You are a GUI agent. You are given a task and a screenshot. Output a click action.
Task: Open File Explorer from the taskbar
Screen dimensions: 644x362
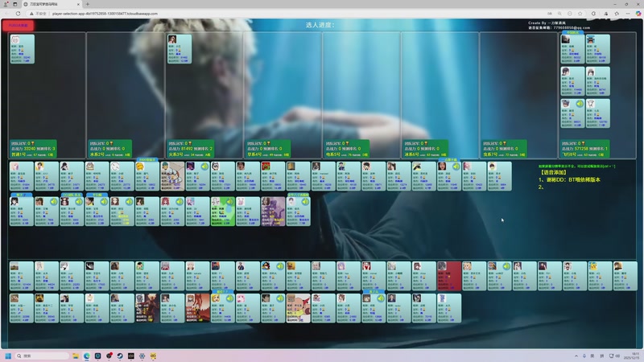(76, 356)
